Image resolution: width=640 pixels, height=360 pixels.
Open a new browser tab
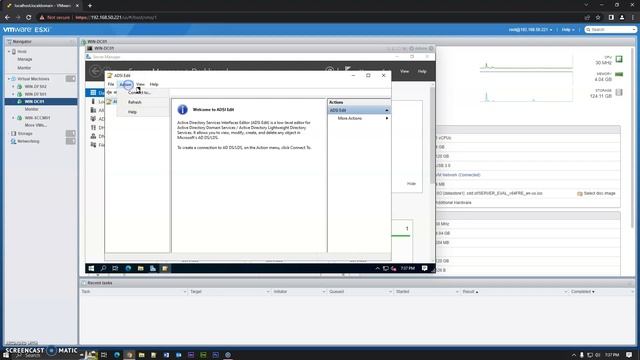[90, 6]
